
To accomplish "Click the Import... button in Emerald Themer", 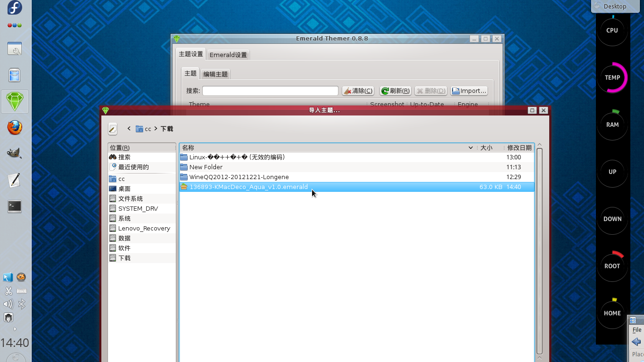I will click(469, 90).
